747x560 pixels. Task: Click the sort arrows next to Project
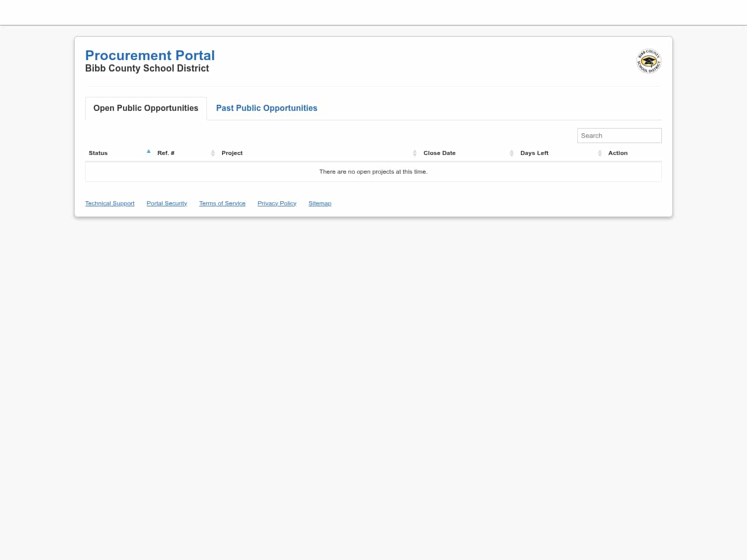click(x=414, y=153)
